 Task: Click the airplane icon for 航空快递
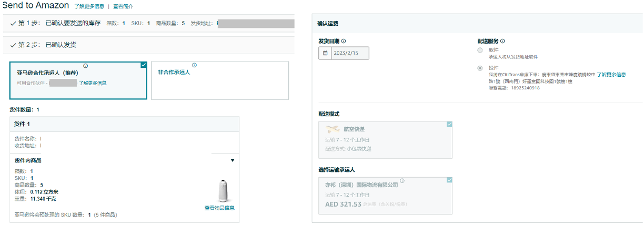[333, 129]
